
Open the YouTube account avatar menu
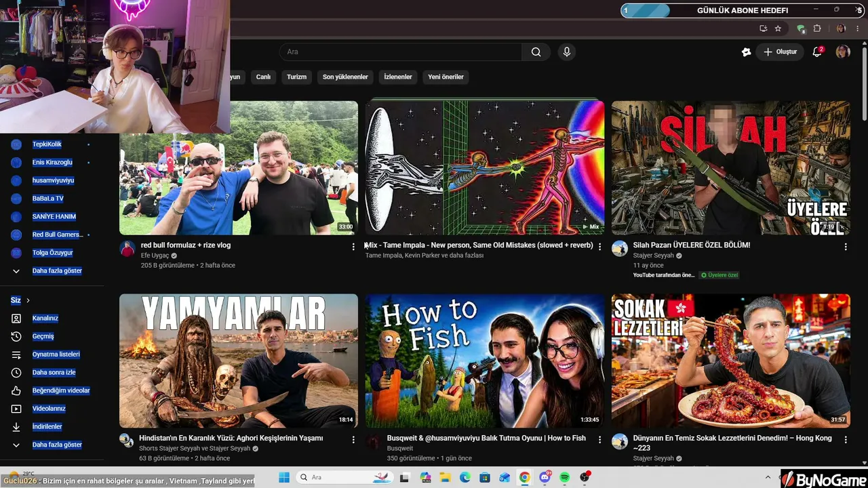pyautogui.click(x=843, y=52)
